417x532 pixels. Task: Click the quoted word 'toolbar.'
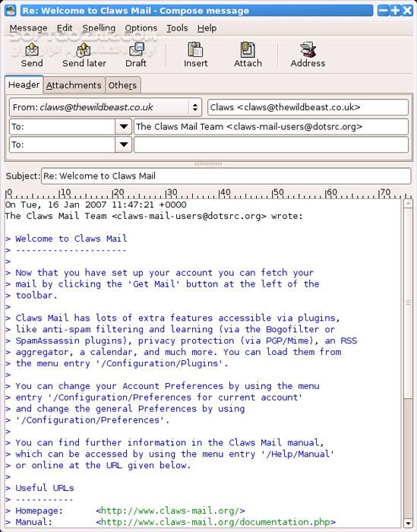click(x=36, y=295)
